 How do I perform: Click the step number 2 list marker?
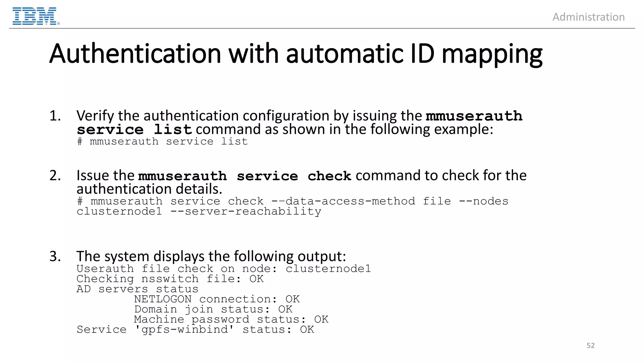[55, 176]
